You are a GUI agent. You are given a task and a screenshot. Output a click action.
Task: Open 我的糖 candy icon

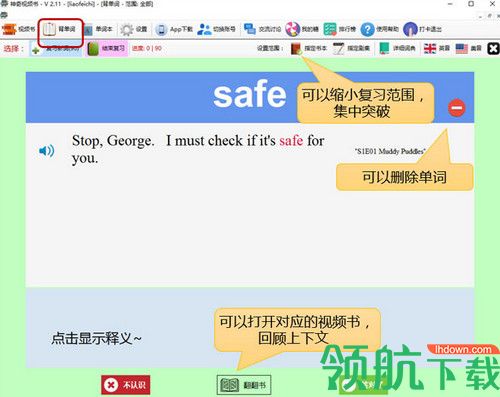[x=292, y=29]
